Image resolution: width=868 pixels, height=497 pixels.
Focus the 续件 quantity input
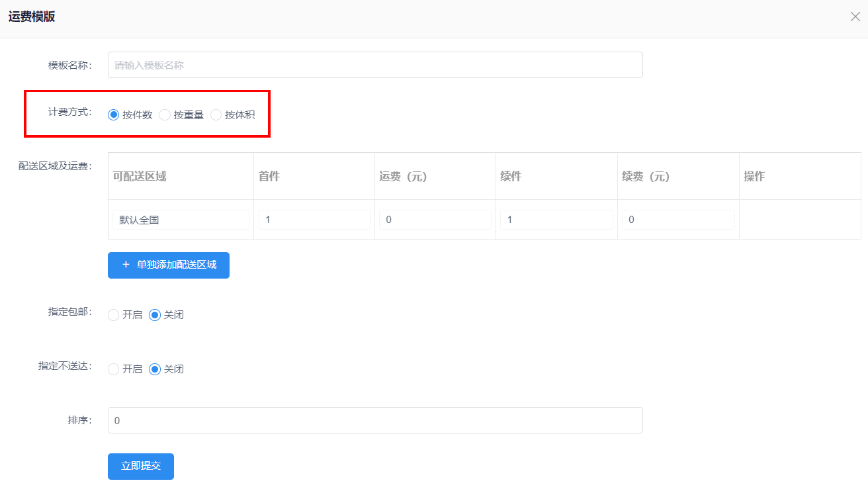(556, 220)
